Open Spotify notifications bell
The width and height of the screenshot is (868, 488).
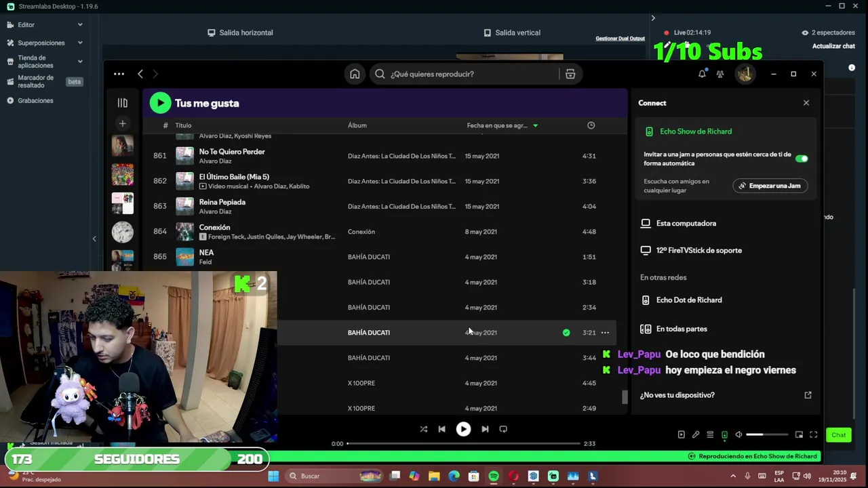702,74
